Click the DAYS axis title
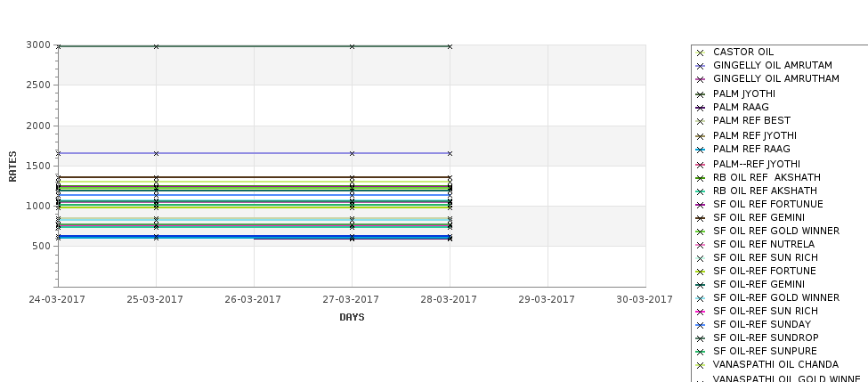 352,317
